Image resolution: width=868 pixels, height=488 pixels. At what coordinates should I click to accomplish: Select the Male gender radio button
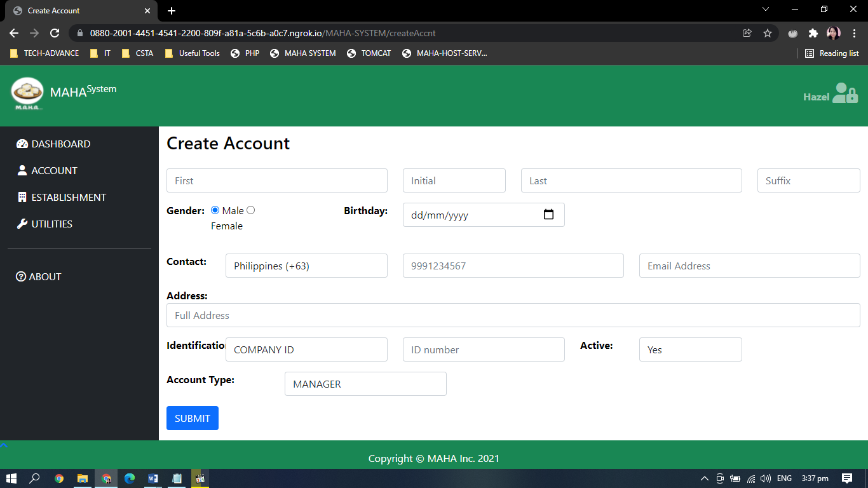[x=215, y=210]
